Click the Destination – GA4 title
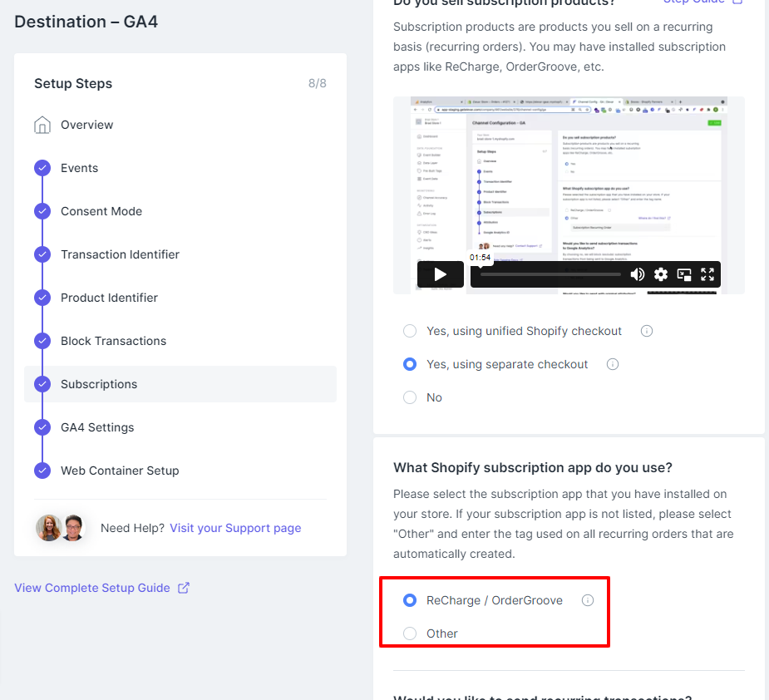 tap(86, 22)
